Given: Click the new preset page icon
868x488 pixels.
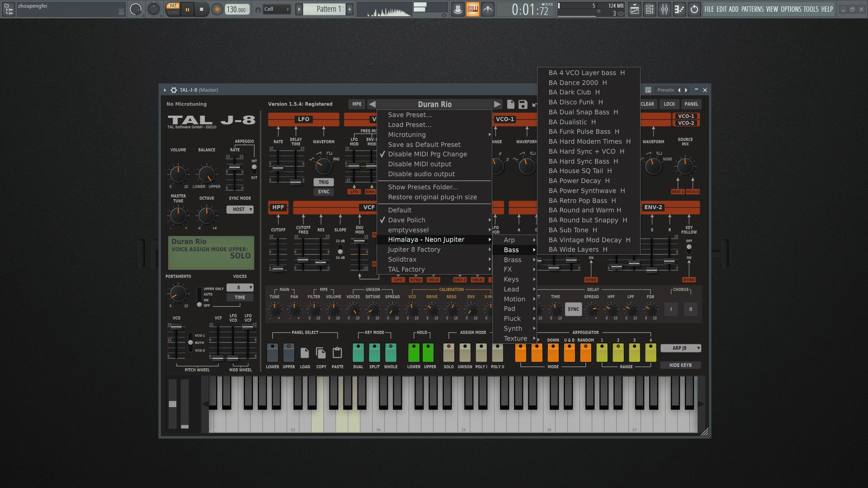Looking at the screenshot, I should 511,104.
